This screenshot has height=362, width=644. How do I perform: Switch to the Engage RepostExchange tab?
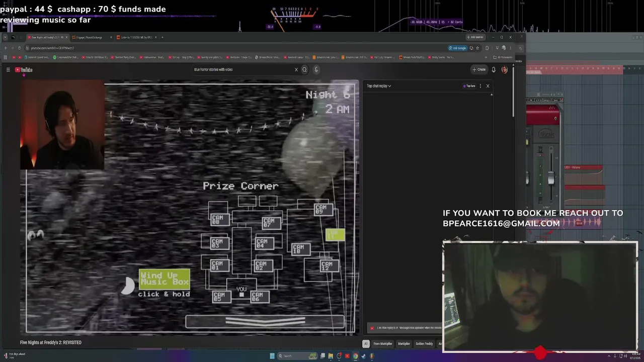92,37
